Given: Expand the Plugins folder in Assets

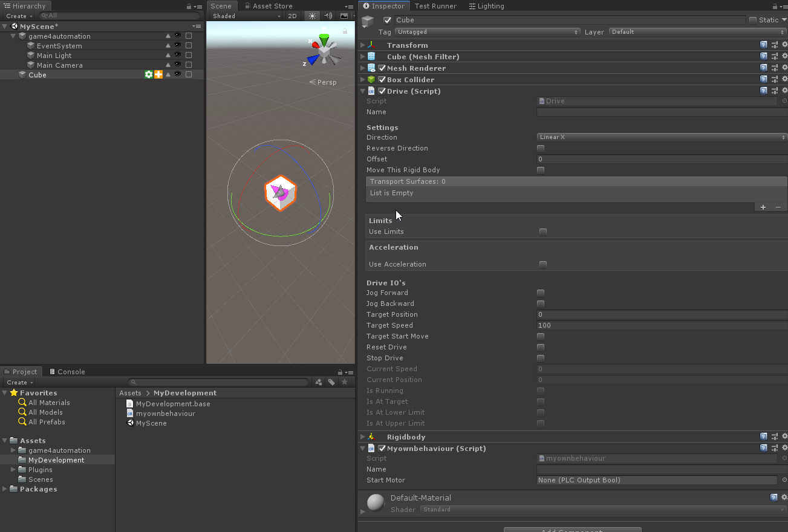Looking at the screenshot, I should [13, 470].
